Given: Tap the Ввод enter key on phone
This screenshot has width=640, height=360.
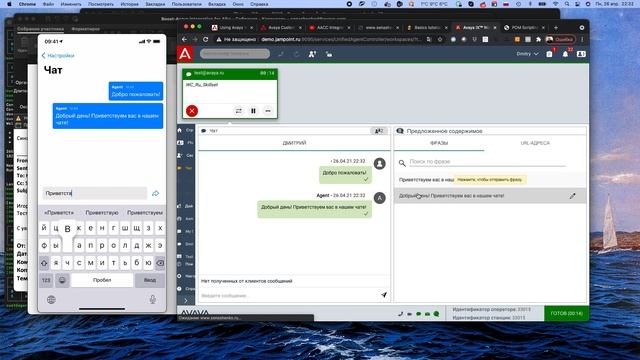Looking at the screenshot, I should coord(150,280).
